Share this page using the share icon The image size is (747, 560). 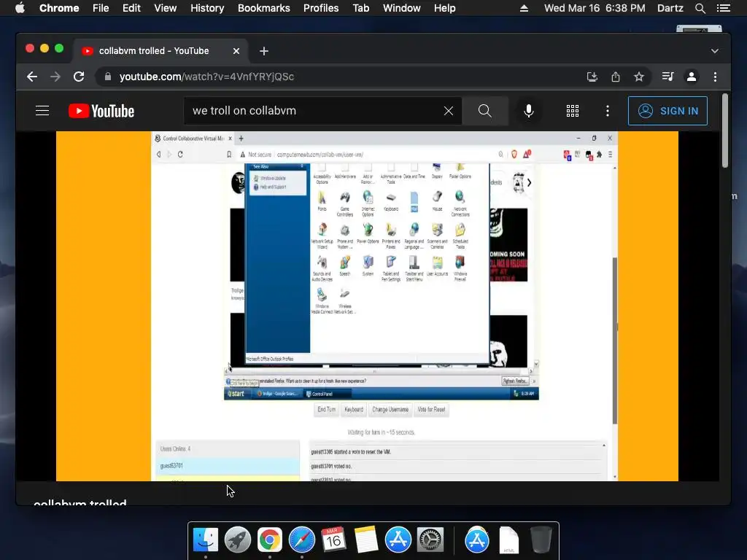pyautogui.click(x=616, y=77)
